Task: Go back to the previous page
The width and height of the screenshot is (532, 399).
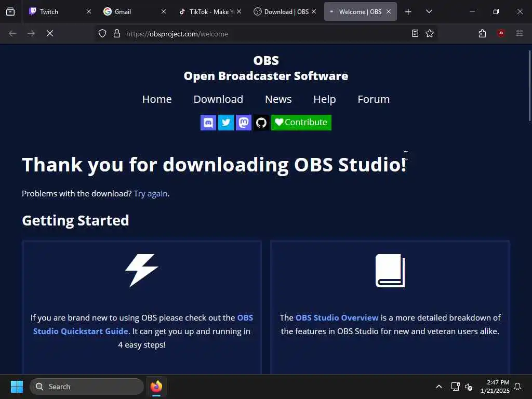Action: point(12,33)
